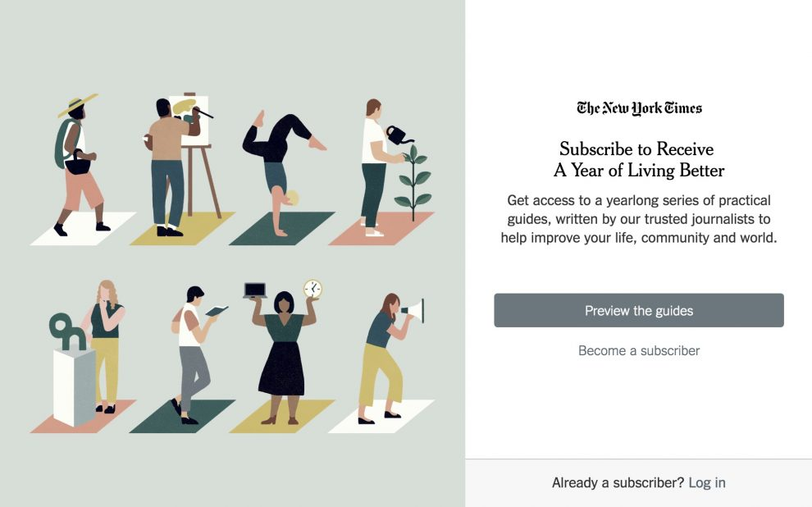
Task: Click the potted plant being watered
Action: [x=413, y=182]
